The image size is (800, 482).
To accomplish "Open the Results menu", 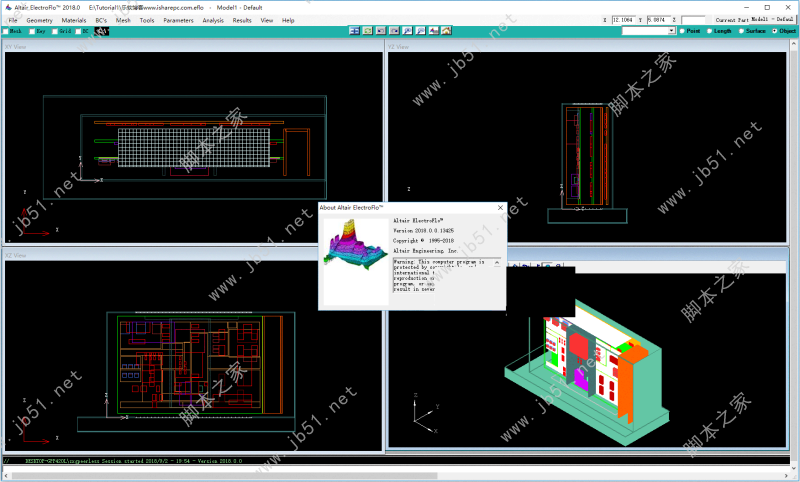I will (242, 20).
